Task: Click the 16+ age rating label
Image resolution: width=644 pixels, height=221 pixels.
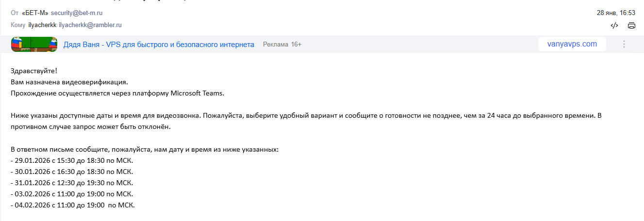Action: point(296,45)
